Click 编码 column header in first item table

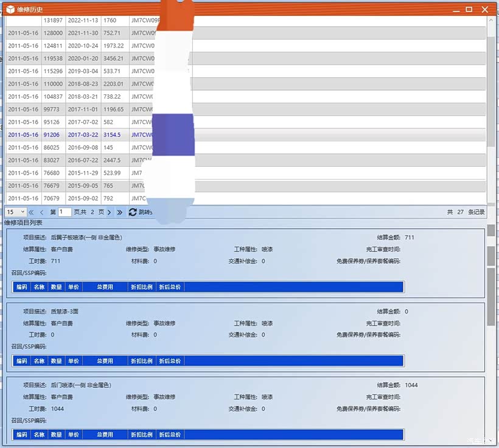point(22,287)
